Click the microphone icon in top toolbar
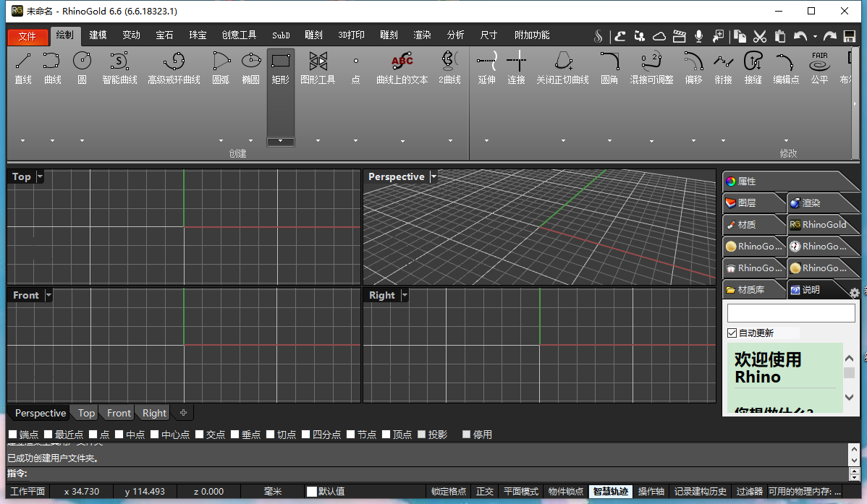Image resolution: width=867 pixels, height=504 pixels. click(699, 36)
